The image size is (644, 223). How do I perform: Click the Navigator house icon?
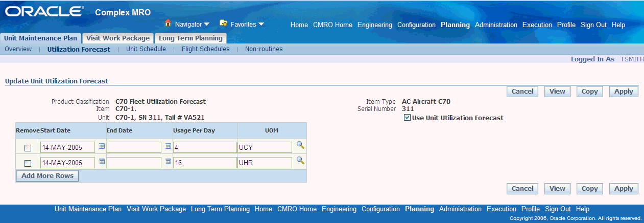click(x=168, y=24)
